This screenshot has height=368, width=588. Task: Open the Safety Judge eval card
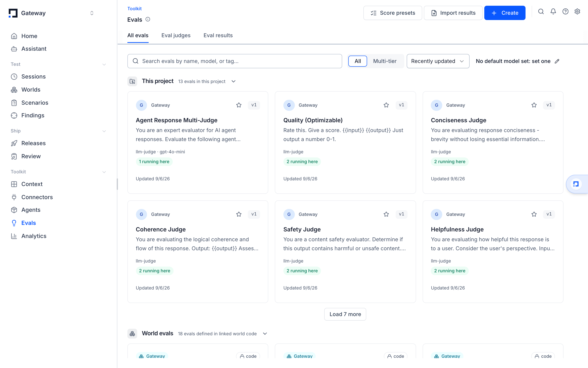click(x=345, y=252)
